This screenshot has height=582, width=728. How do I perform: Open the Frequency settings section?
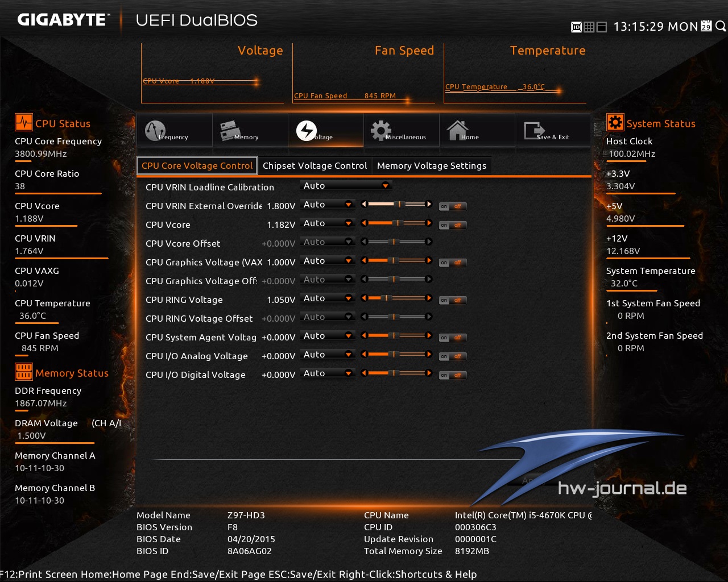click(x=175, y=131)
